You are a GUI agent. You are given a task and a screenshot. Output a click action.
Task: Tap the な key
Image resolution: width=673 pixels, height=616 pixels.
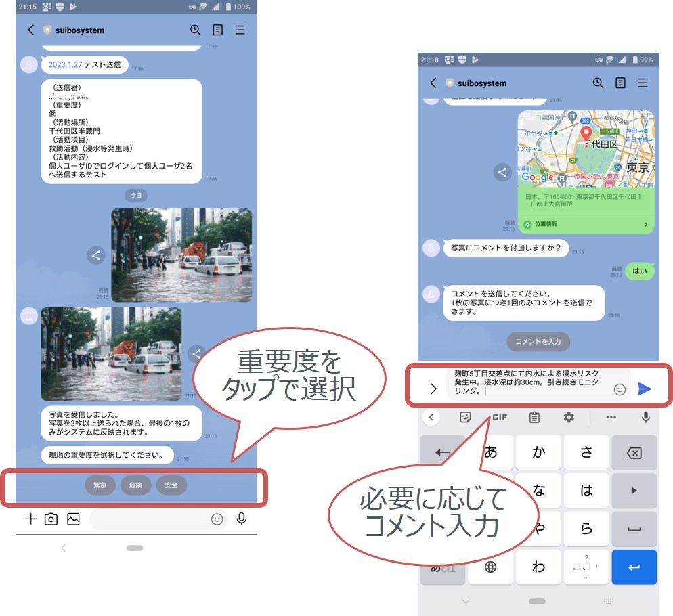pyautogui.click(x=538, y=490)
